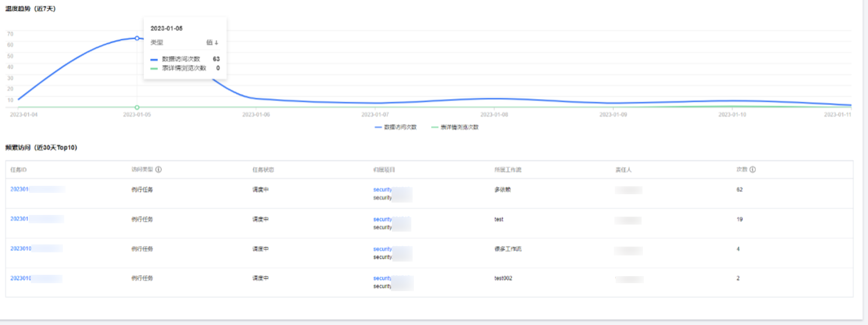This screenshot has width=868, height=325.
Task: Toggle 数据访问次数 series in legend below chart
Action: coord(395,127)
